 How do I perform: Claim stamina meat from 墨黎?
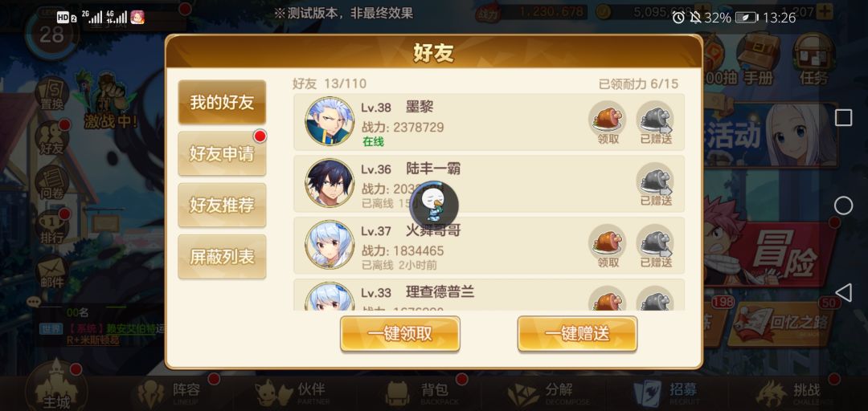tap(608, 122)
